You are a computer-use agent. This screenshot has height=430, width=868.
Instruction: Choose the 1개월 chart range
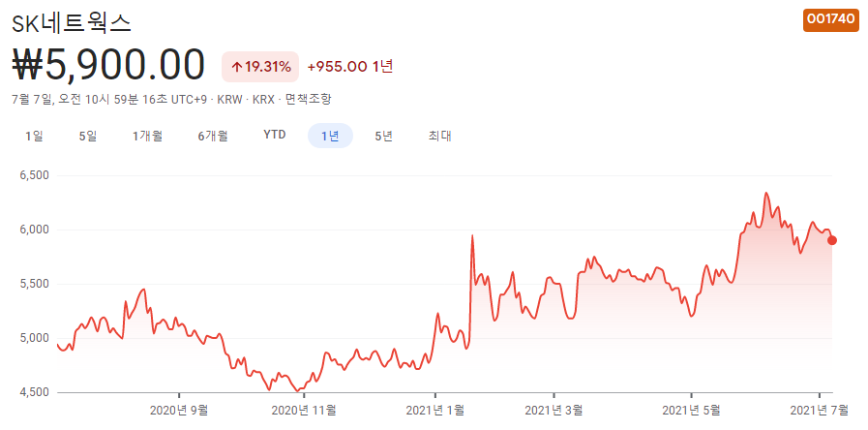tap(147, 136)
